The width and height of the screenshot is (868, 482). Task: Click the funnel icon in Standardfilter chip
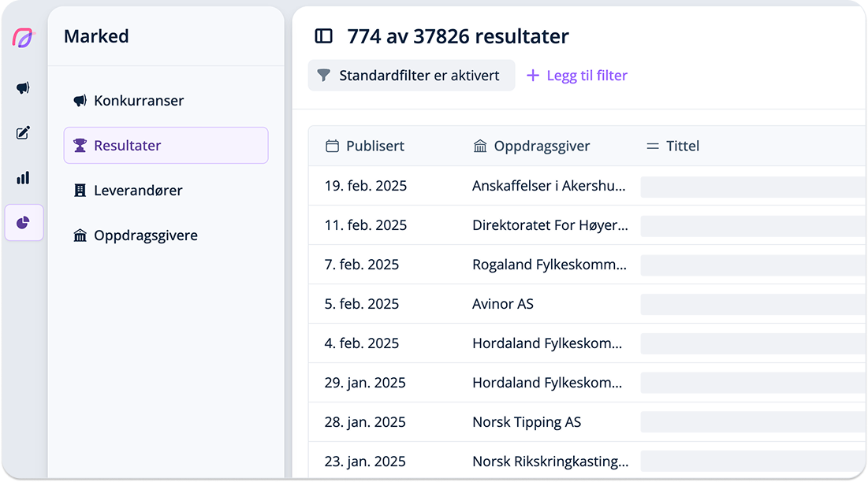323,76
